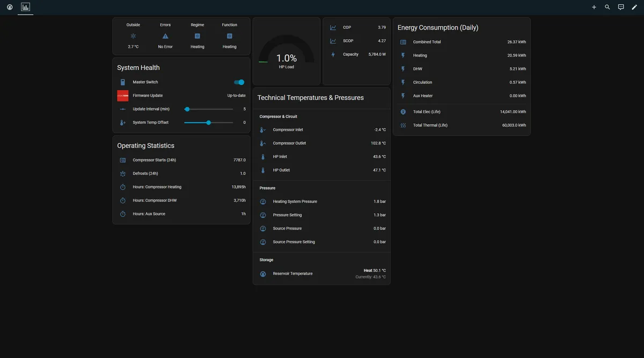Screen dimensions: 644x358
Task: Open the assistant chat icon
Action: (621, 7)
